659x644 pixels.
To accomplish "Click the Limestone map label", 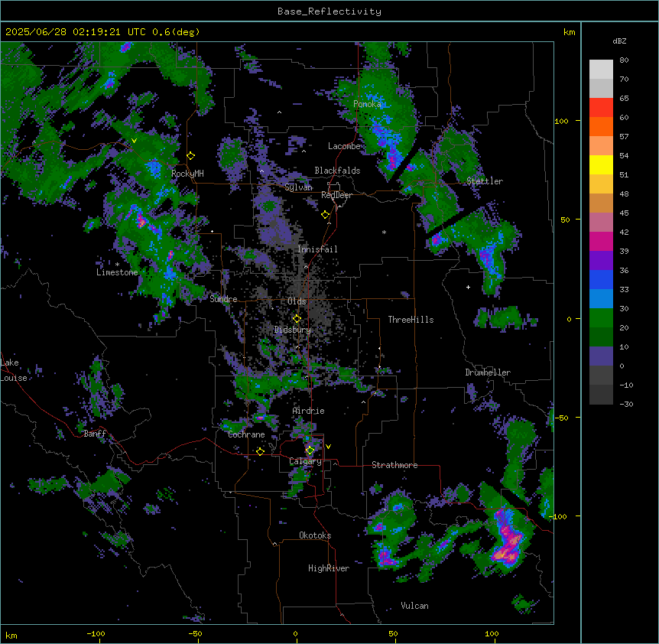I will [117, 272].
